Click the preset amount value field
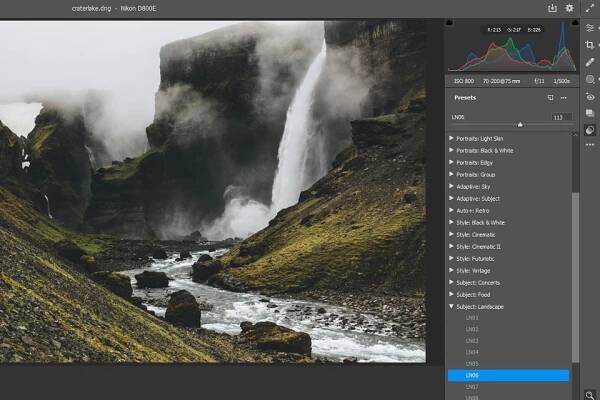Screen dimensions: 600x400 click(560, 117)
